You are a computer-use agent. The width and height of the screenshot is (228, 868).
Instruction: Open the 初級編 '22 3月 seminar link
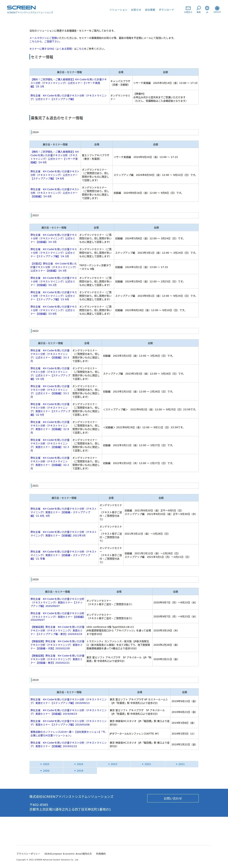click(x=50, y=445)
